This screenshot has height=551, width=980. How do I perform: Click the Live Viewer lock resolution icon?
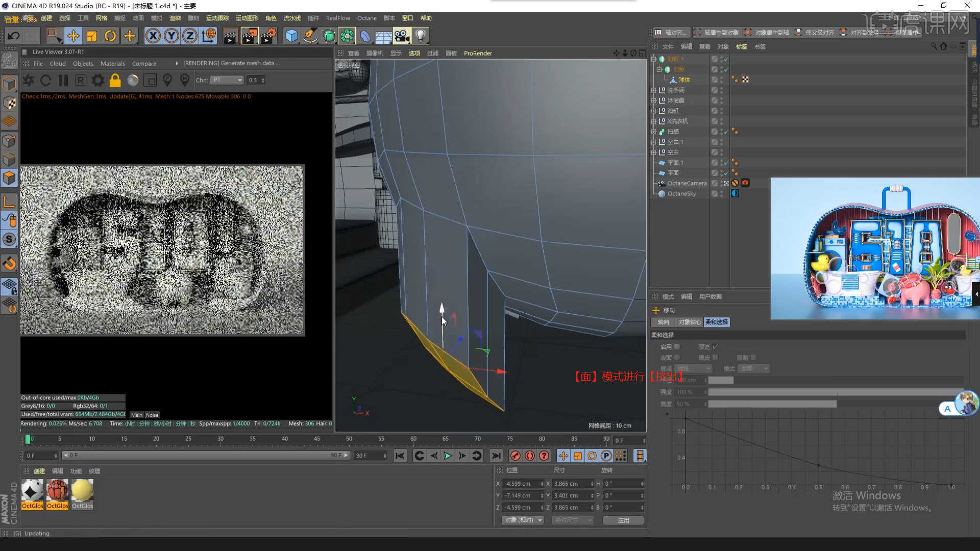pos(115,80)
